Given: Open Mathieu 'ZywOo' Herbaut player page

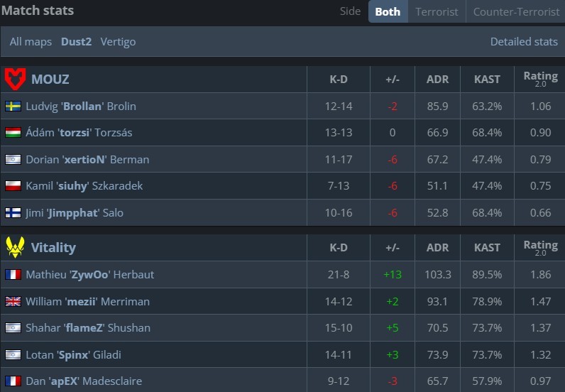Looking at the screenshot, I should [x=89, y=274].
